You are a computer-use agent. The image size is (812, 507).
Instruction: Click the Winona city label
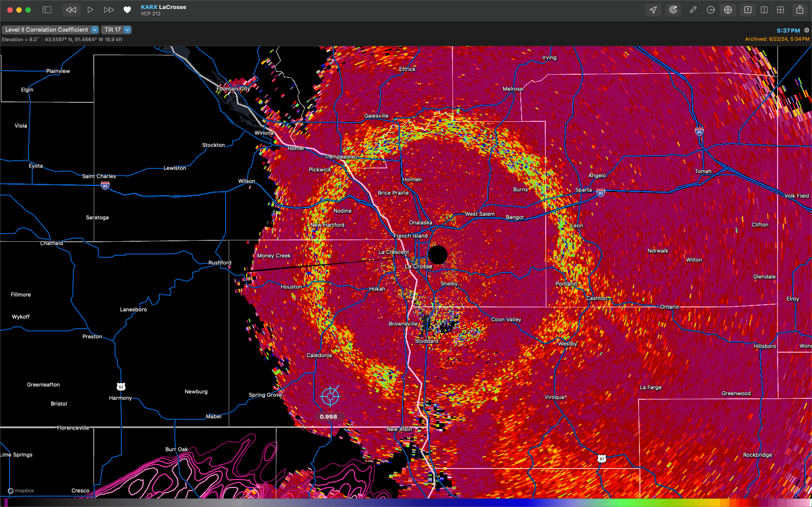point(264,133)
